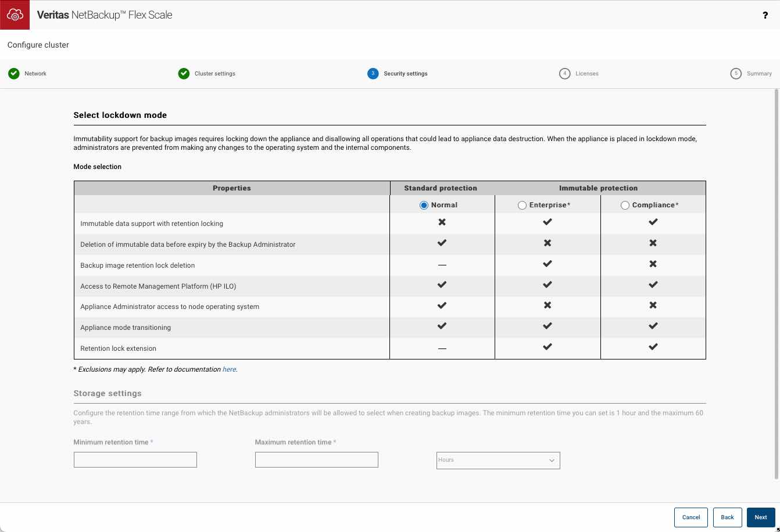Click the green checkmark for Network step
This screenshot has width=780, height=532.
[14, 74]
